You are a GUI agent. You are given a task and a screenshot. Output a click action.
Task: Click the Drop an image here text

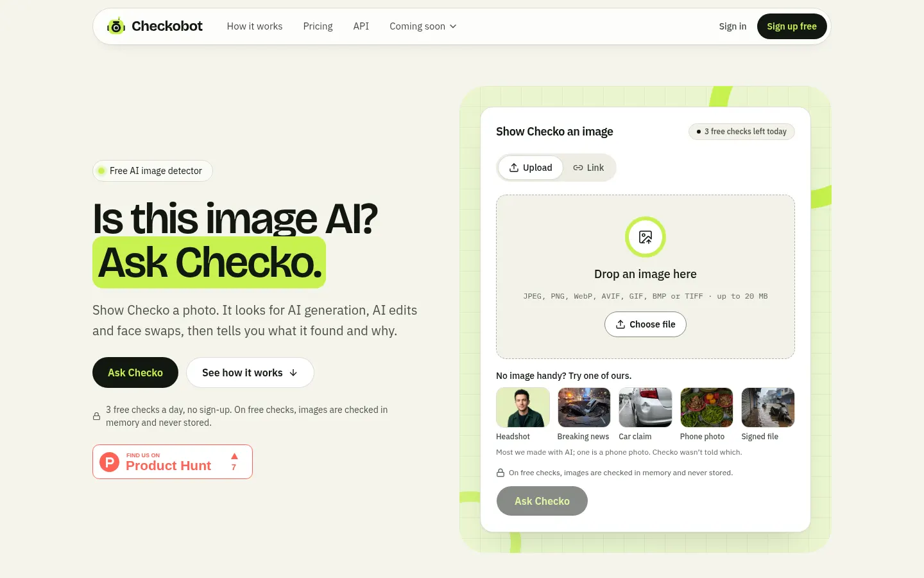point(646,274)
